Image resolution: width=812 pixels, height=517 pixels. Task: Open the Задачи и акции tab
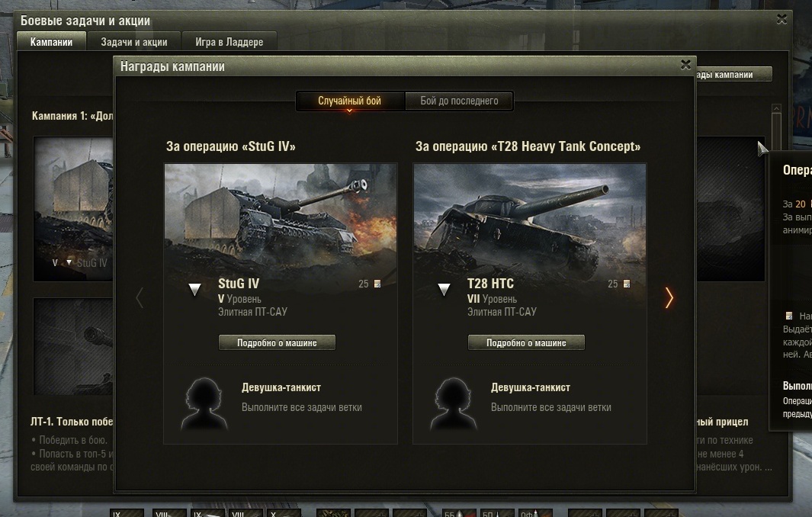(134, 42)
